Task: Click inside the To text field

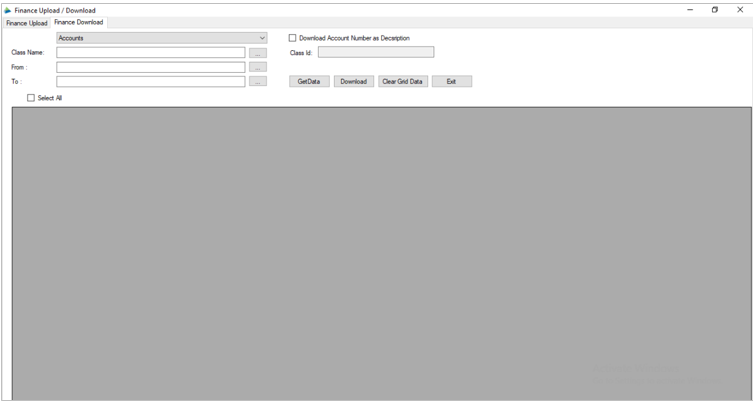Action: pos(150,82)
